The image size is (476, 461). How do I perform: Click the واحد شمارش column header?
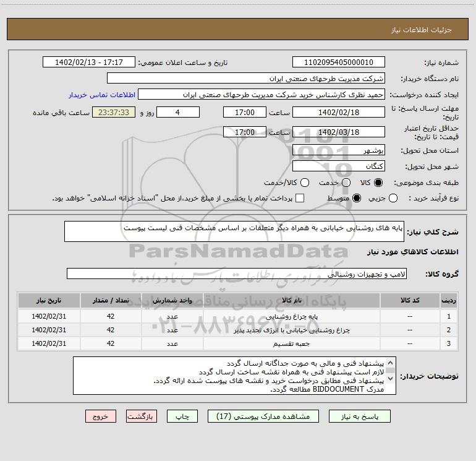click(172, 300)
